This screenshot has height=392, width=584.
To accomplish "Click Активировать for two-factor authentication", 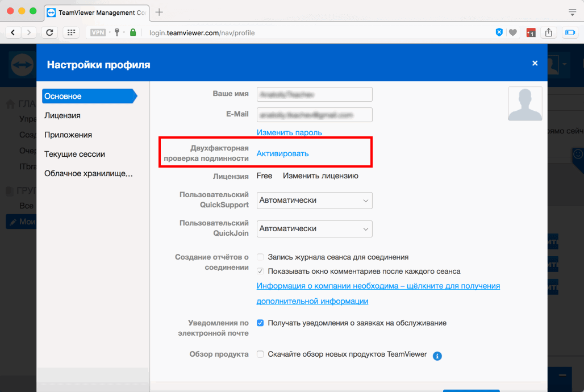I will point(282,153).
